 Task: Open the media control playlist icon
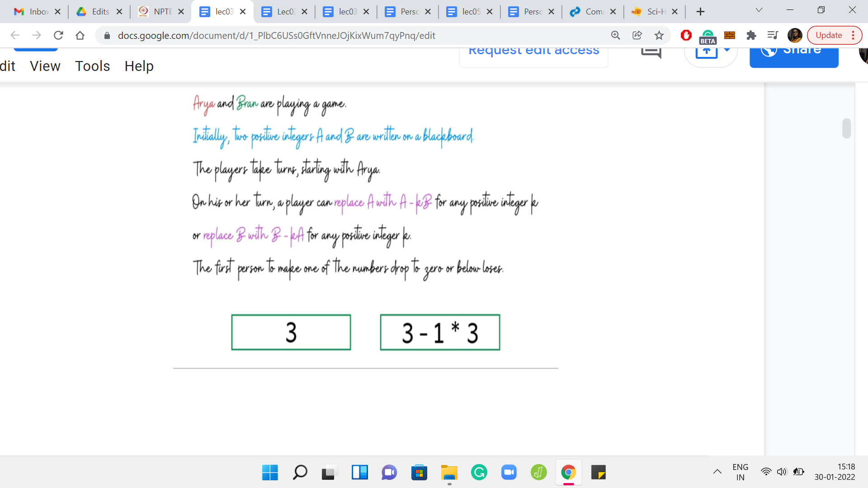773,35
